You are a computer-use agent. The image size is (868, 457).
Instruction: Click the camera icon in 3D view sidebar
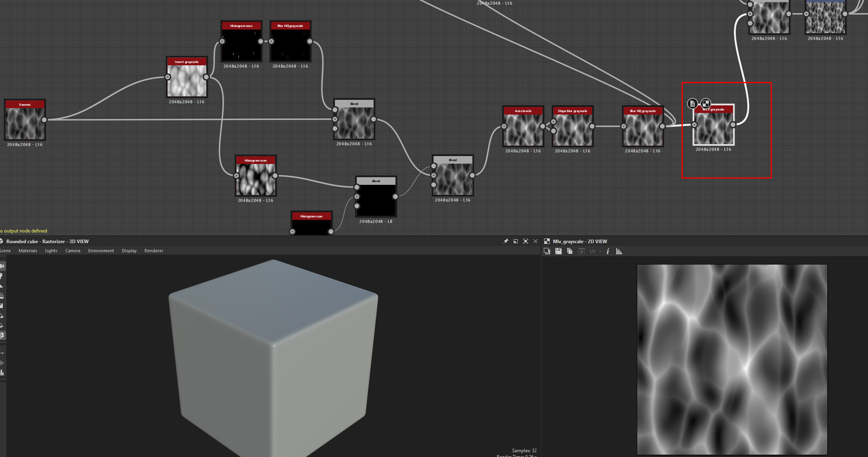(x=2, y=266)
